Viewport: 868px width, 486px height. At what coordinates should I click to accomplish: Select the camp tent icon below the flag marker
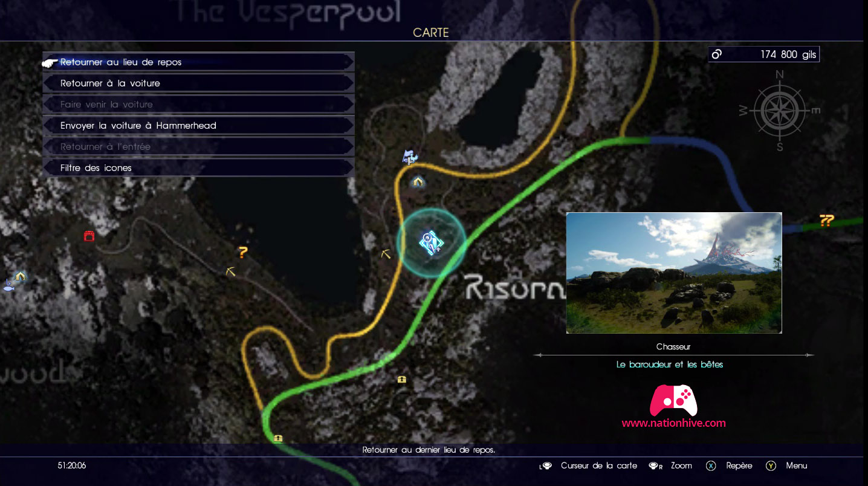pos(417,181)
